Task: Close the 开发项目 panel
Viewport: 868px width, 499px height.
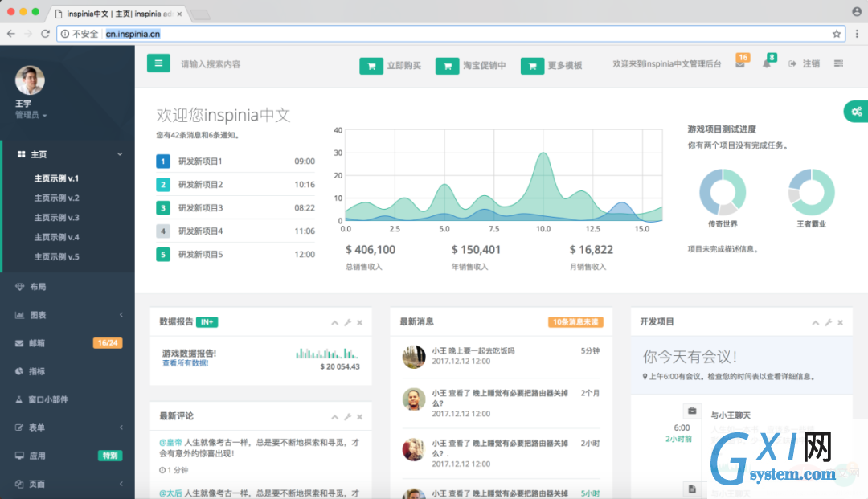Action: tap(841, 322)
